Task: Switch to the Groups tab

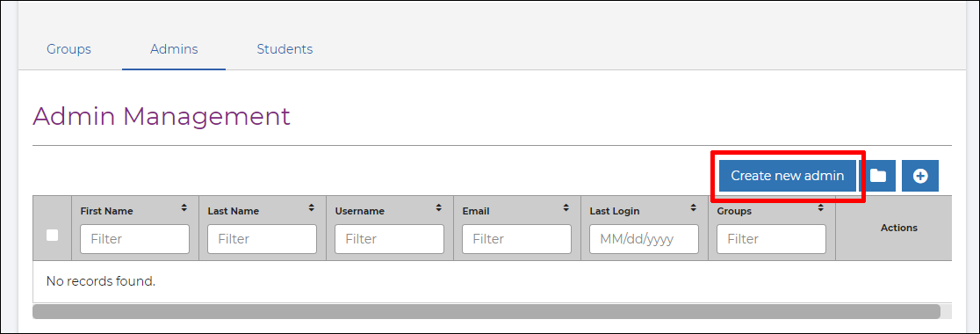Action: 68,49
